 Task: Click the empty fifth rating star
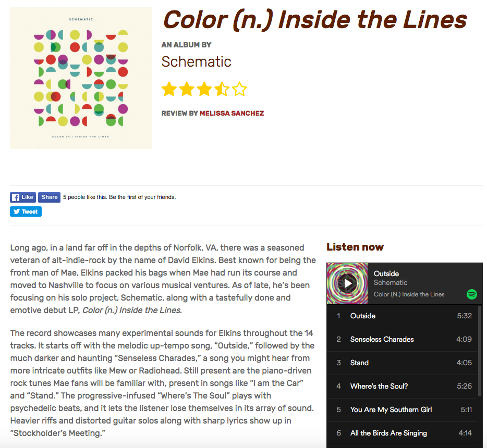[x=239, y=89]
